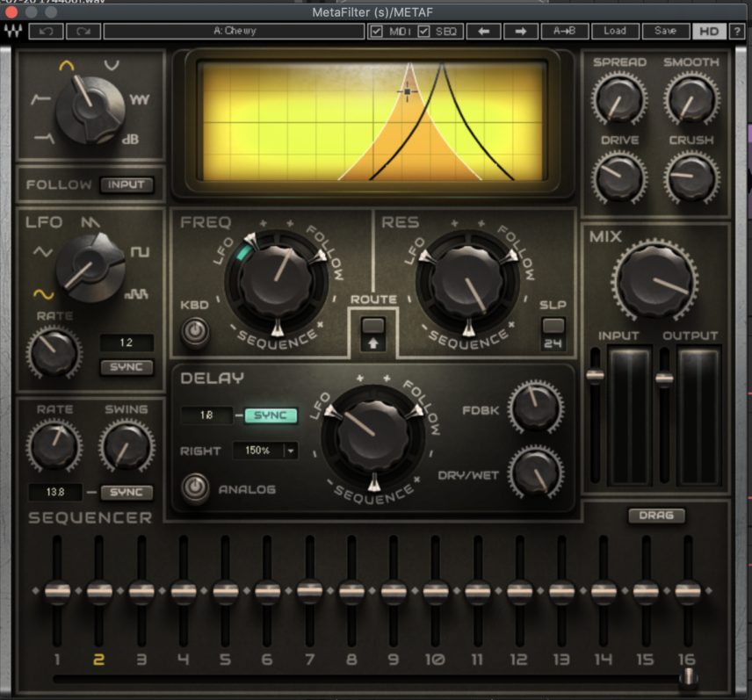This screenshot has height=700, width=752.
Task: Click the OUTPUT level fader
Action: 664,379
